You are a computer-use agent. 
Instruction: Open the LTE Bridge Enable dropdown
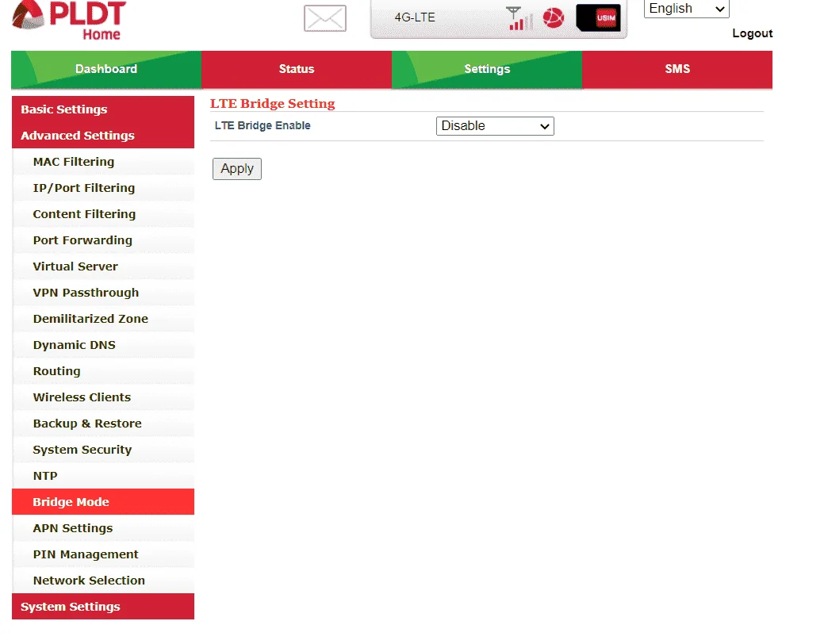[x=495, y=126]
